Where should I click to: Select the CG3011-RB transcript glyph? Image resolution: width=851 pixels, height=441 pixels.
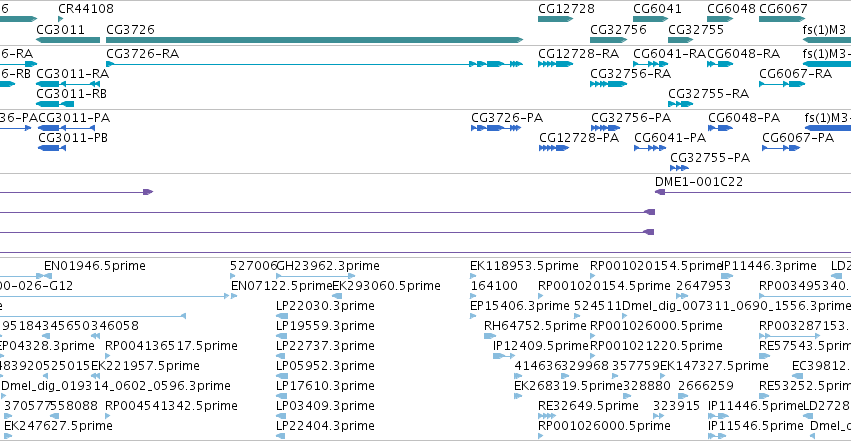coord(55,104)
